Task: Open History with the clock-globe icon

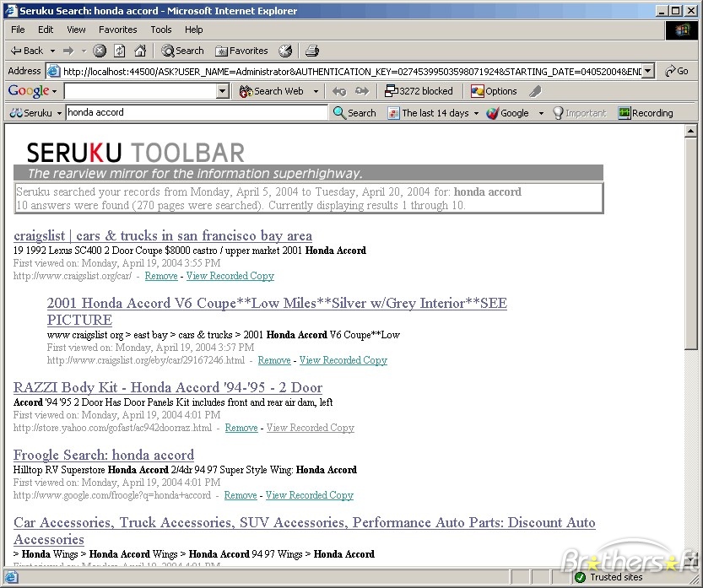Action: click(x=285, y=51)
